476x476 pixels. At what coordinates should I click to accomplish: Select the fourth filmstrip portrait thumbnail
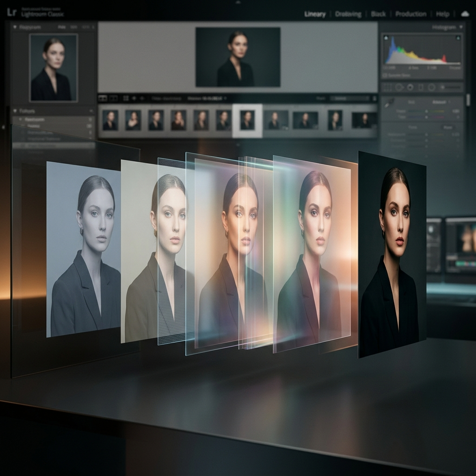(x=178, y=120)
